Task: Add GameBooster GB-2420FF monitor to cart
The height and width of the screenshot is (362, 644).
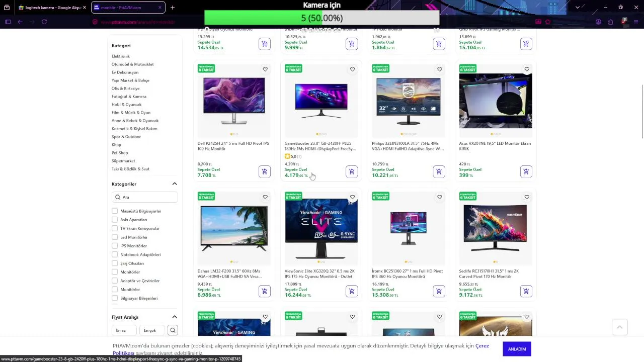Action: click(x=352, y=171)
